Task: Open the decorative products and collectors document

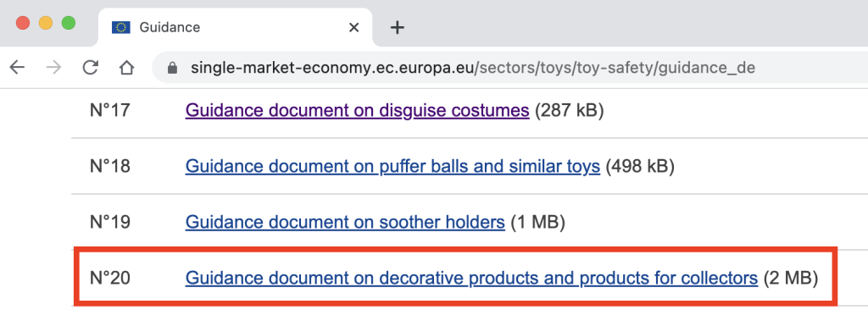Action: coord(471,277)
